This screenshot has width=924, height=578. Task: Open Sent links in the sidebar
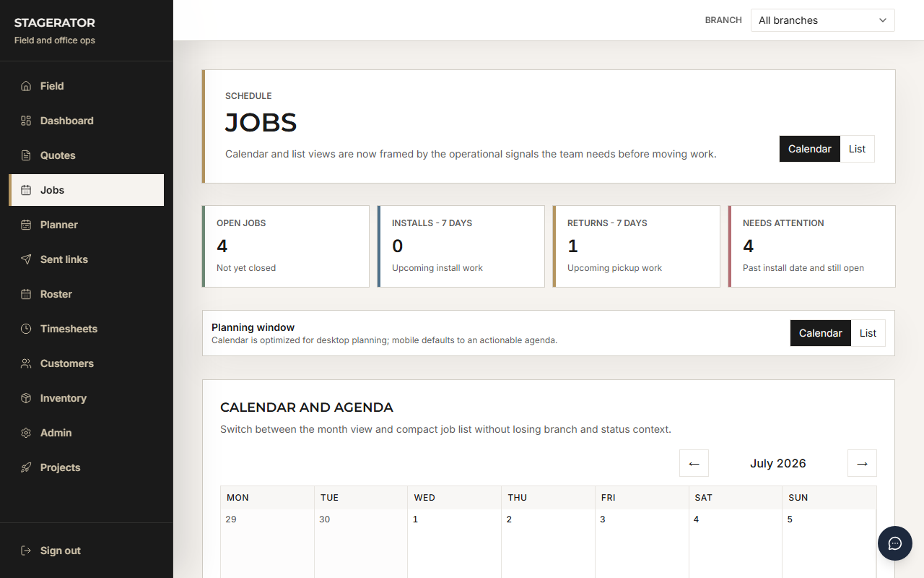87,259
